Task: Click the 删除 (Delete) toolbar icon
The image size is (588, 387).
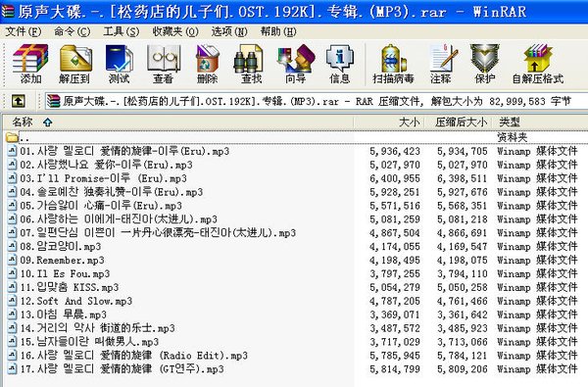Action: 207,64
